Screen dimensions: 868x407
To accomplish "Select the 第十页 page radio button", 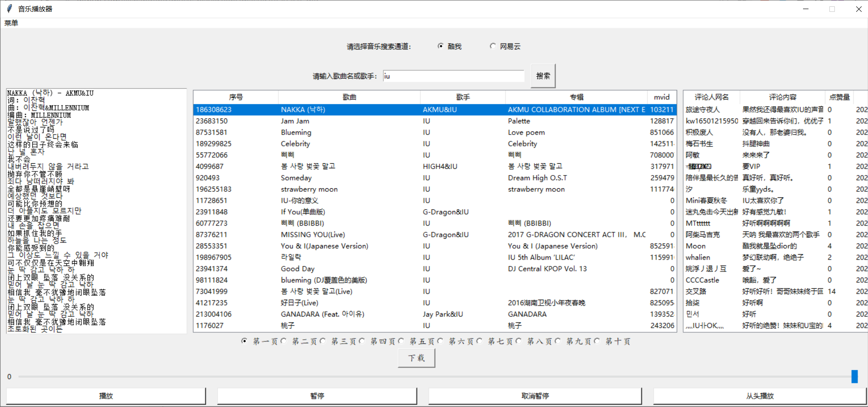I will click(x=612, y=341).
